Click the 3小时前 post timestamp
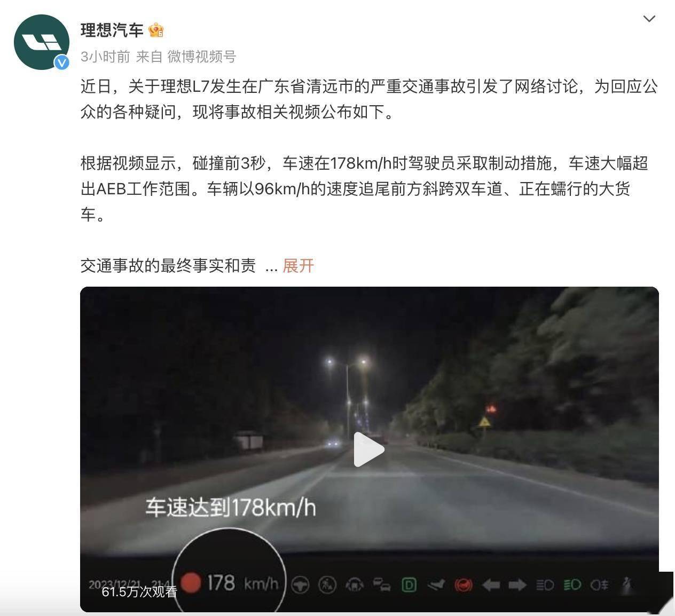The image size is (675, 616). (x=105, y=57)
